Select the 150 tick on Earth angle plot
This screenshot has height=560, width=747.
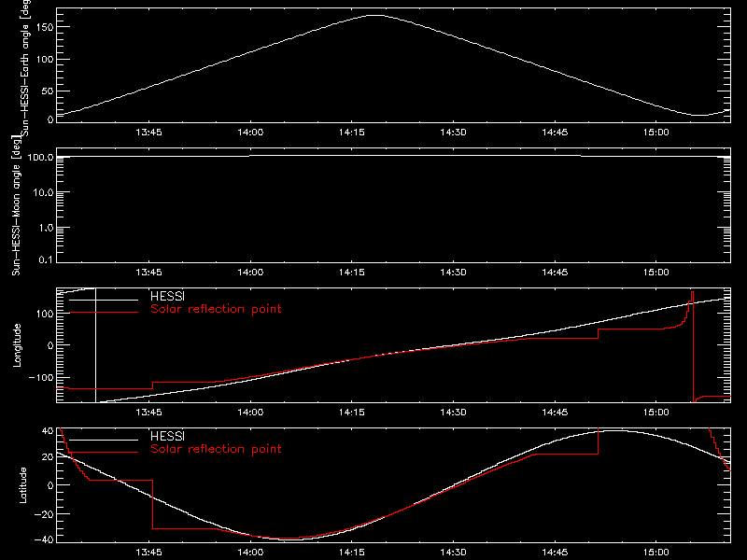(44, 27)
